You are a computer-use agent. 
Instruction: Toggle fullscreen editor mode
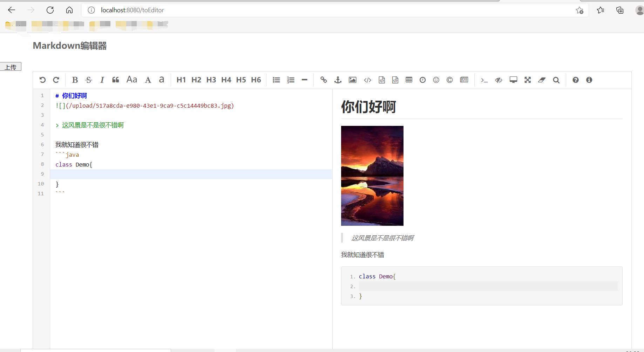(x=528, y=80)
